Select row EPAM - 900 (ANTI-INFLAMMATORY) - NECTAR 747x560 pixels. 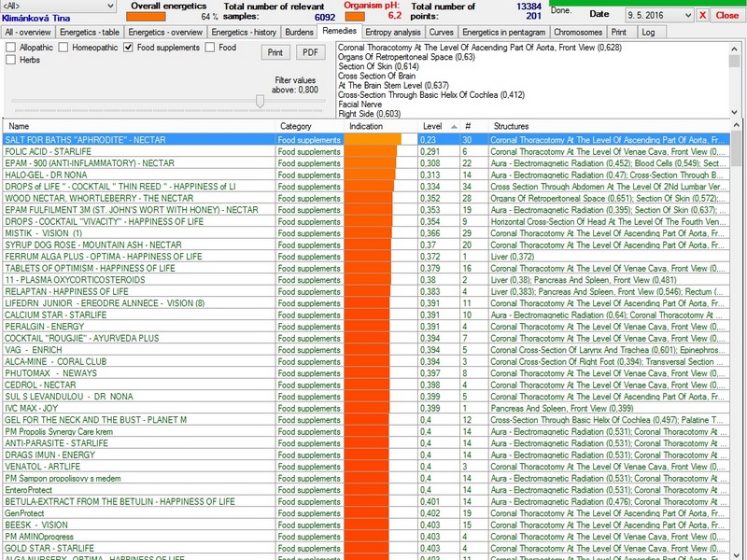(x=366, y=162)
